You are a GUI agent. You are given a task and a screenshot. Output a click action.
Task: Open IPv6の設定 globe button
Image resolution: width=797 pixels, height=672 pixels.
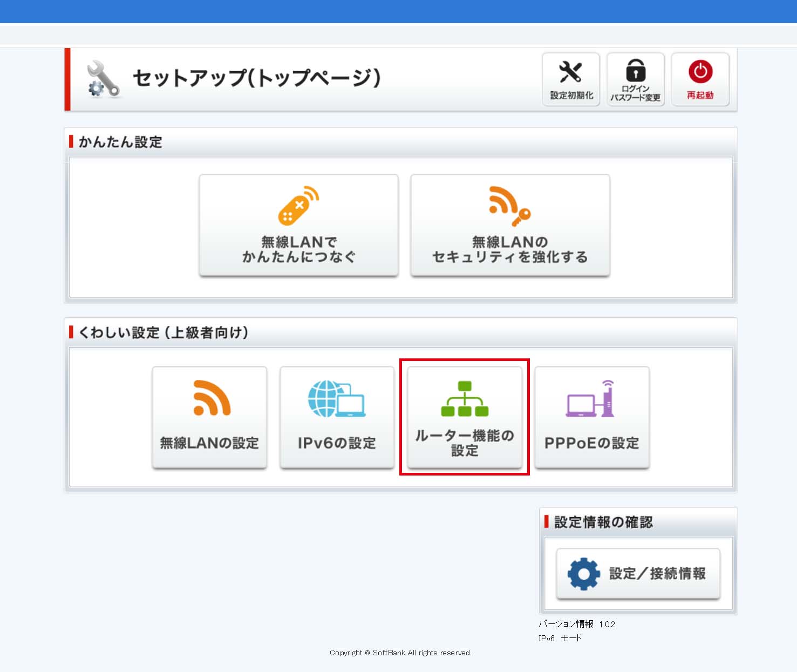(337, 418)
